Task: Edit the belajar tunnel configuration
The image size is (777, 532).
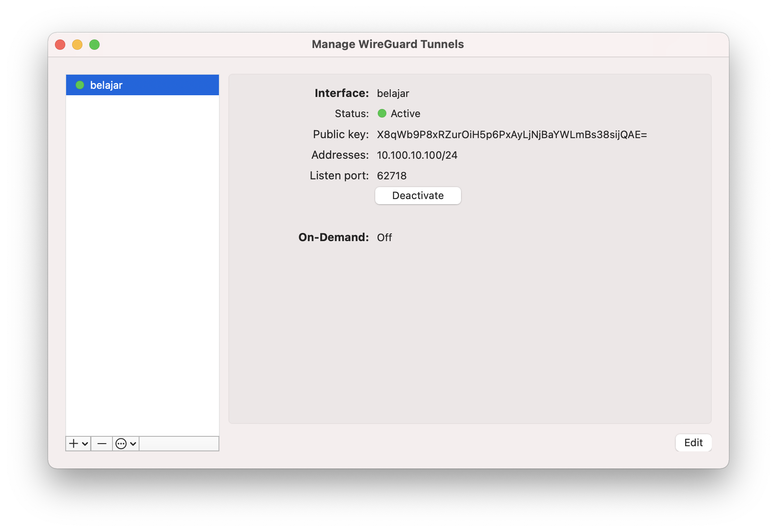Action: 693,443
